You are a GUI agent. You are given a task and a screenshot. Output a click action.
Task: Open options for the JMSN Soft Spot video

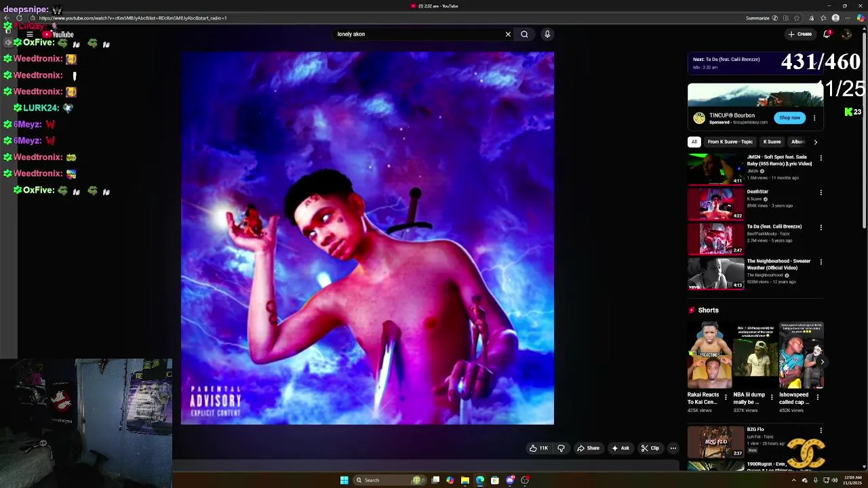[821, 158]
